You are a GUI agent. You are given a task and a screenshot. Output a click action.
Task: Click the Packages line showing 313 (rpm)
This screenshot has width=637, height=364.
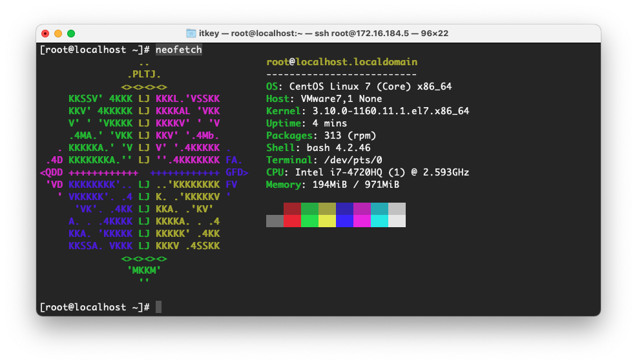coord(321,136)
